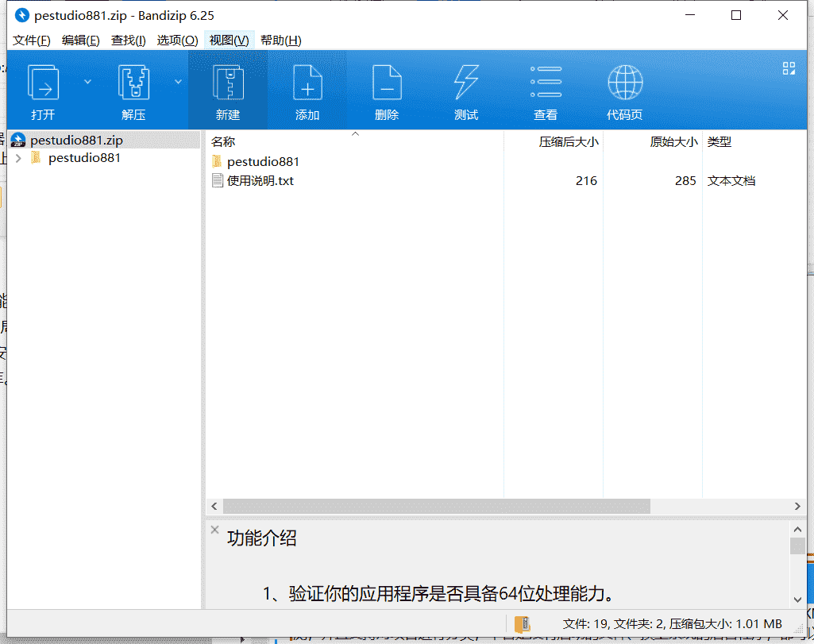Sort by the 压缩后大小 column header
814x644 pixels.
tap(554, 141)
